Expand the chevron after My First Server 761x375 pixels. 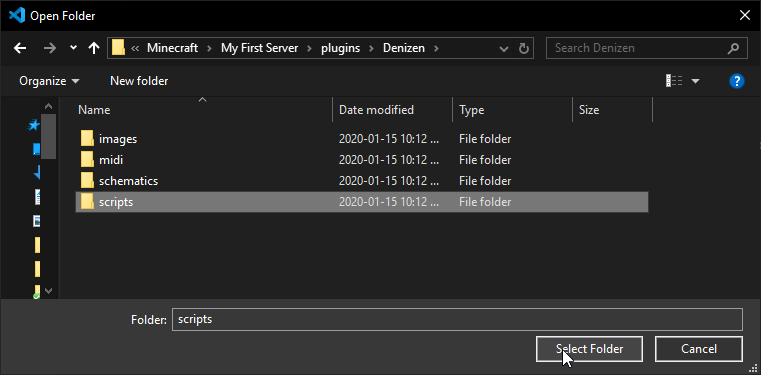coord(310,48)
